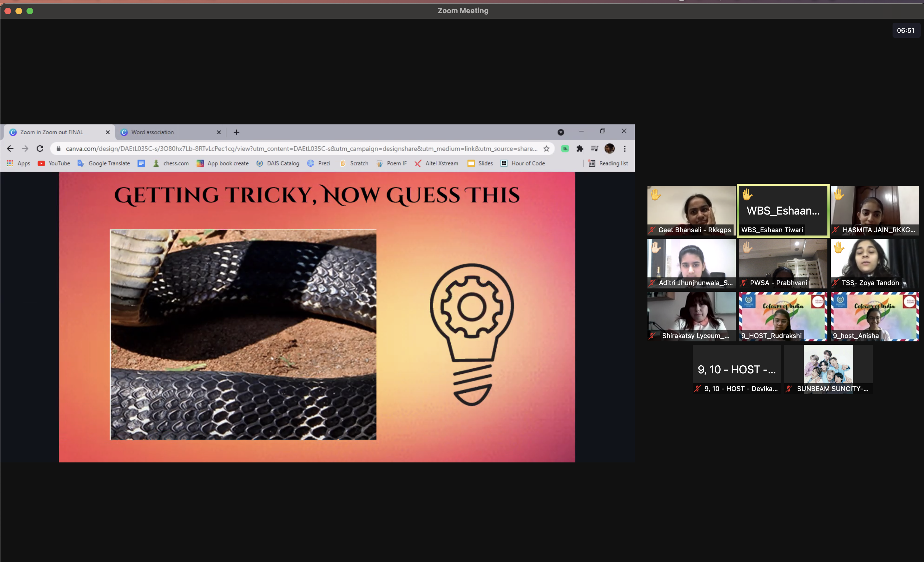
Task: Click the browser address bar URL
Action: tap(300, 149)
